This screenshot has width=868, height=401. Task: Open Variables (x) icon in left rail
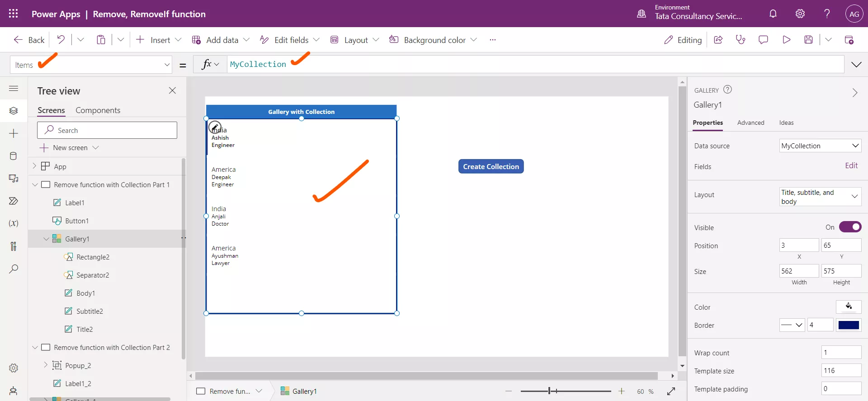pyautogui.click(x=14, y=223)
